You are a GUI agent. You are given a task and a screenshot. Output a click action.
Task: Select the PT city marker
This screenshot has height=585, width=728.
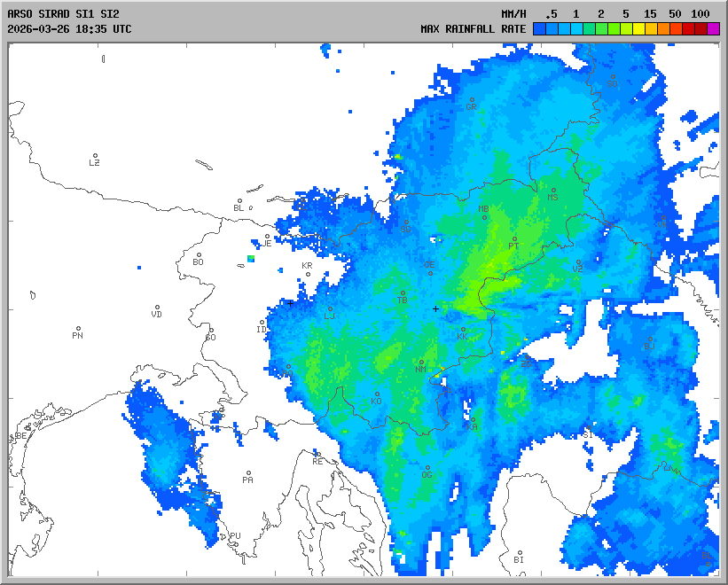[x=514, y=238]
